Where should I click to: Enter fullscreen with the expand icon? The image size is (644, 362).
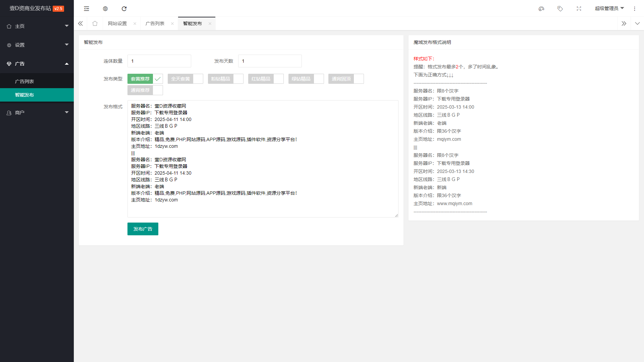(579, 8)
